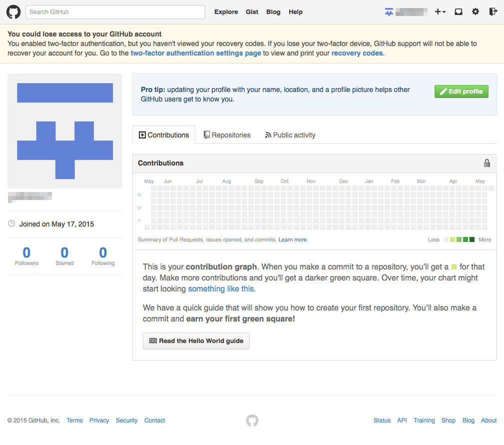Image resolution: width=504 pixels, height=445 pixels.
Task: Click the GitHub Octocat logo in header
Action: (13, 12)
